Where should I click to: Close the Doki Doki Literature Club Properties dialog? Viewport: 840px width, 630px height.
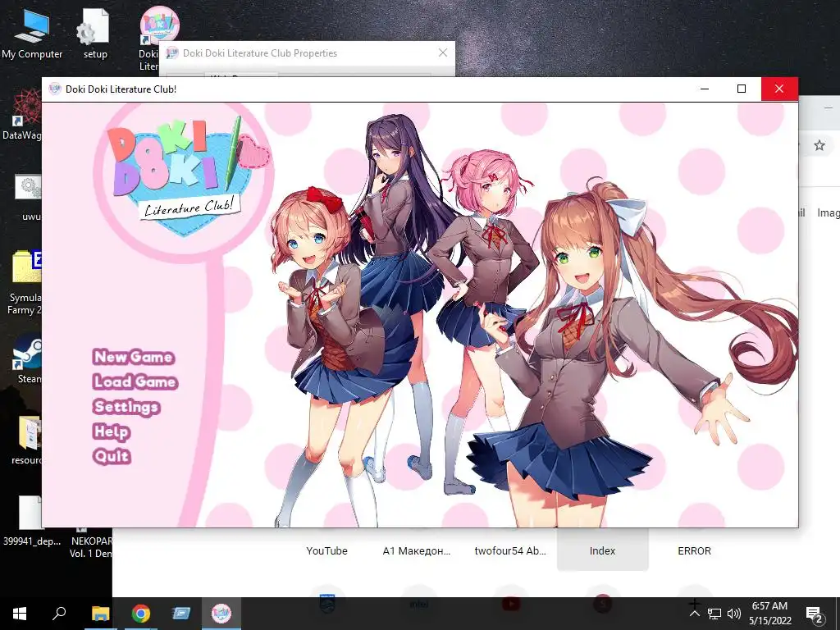coord(443,52)
